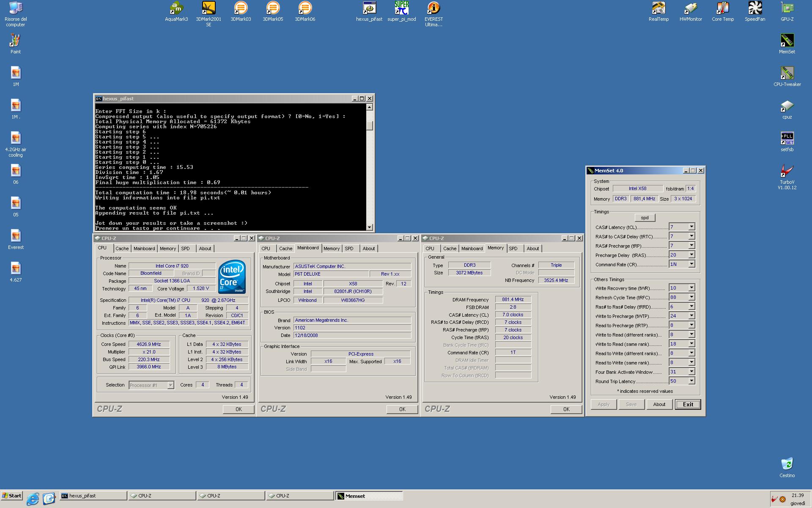Click the 'P6T DELUXE' model value
812x508 pixels.
tap(331, 274)
